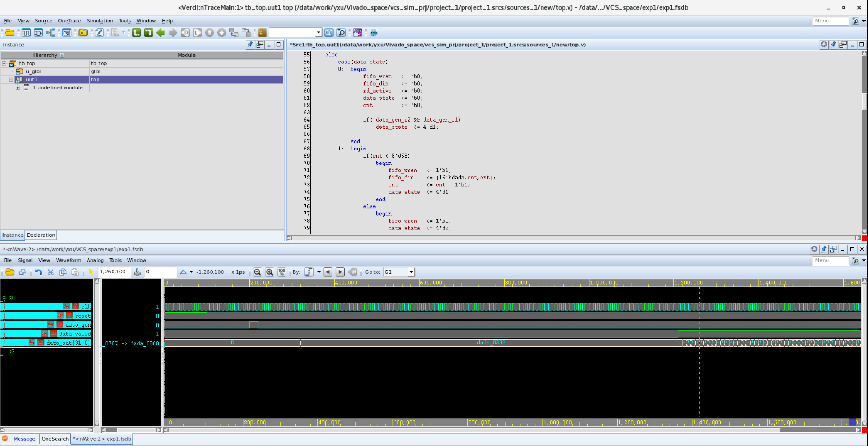The image size is (868, 446).
Task: Click the main Menu search field
Action: [831, 21]
